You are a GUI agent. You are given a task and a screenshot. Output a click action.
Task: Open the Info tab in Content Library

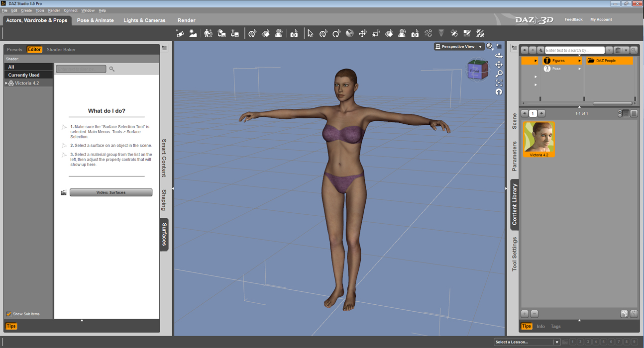pyautogui.click(x=540, y=326)
